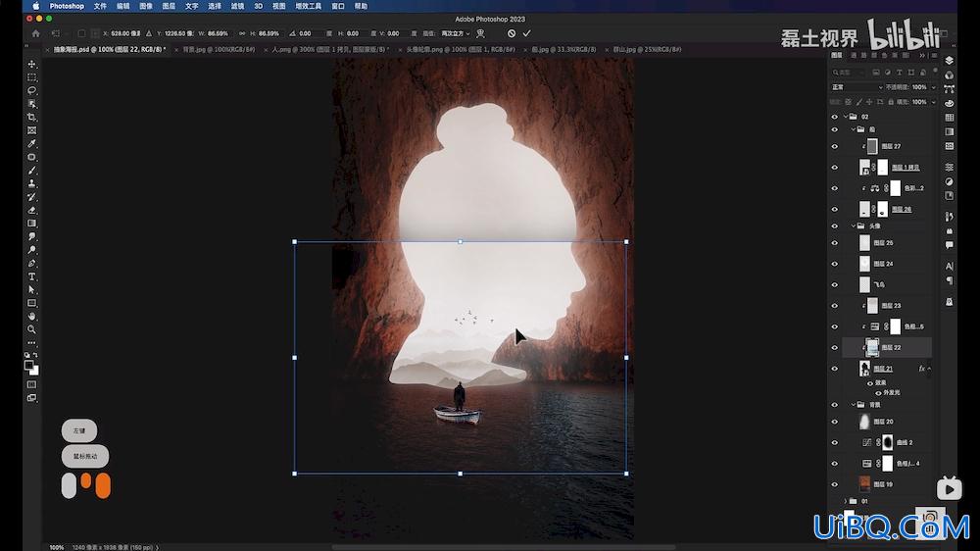The width and height of the screenshot is (980, 551).
Task: Switch to warp mode icon in options bar
Action: click(480, 33)
